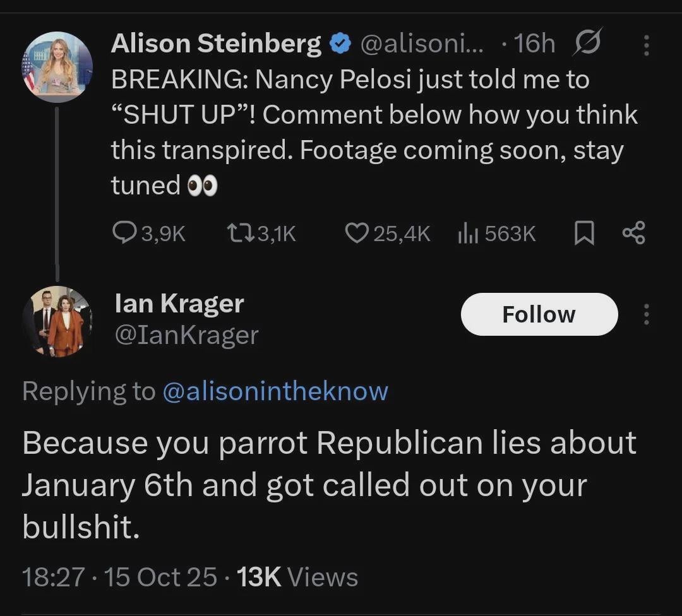
Task: Click the repost arrows icon
Action: [239, 234]
